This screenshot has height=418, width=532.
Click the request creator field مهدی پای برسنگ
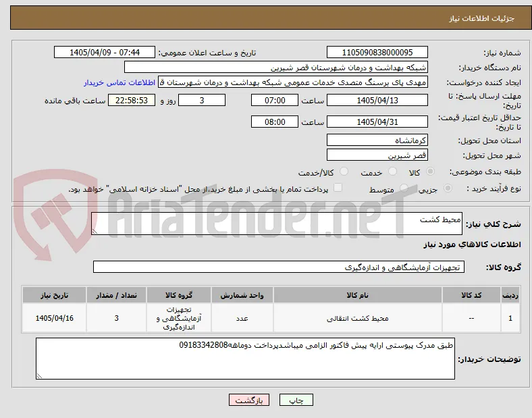(x=293, y=82)
